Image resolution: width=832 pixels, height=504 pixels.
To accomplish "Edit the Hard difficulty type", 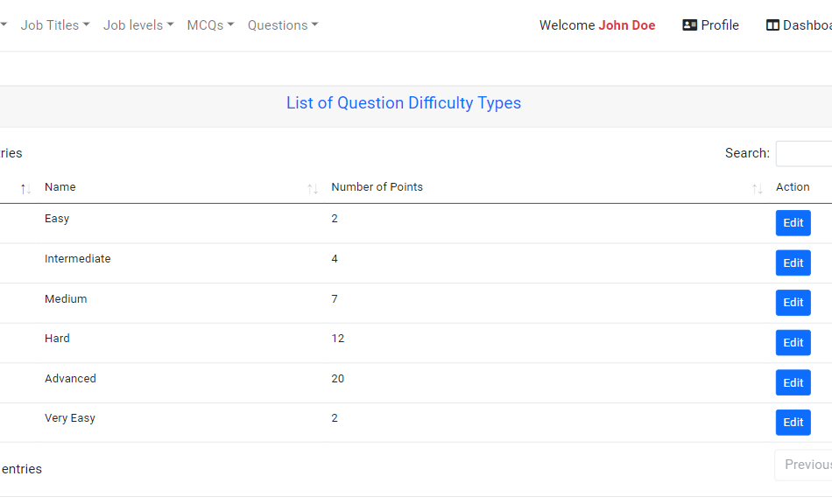I will click(x=793, y=342).
